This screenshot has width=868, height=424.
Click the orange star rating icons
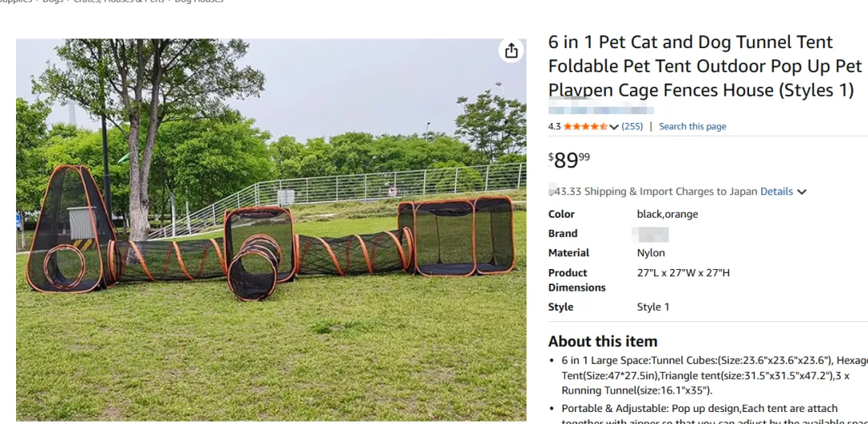tap(585, 127)
